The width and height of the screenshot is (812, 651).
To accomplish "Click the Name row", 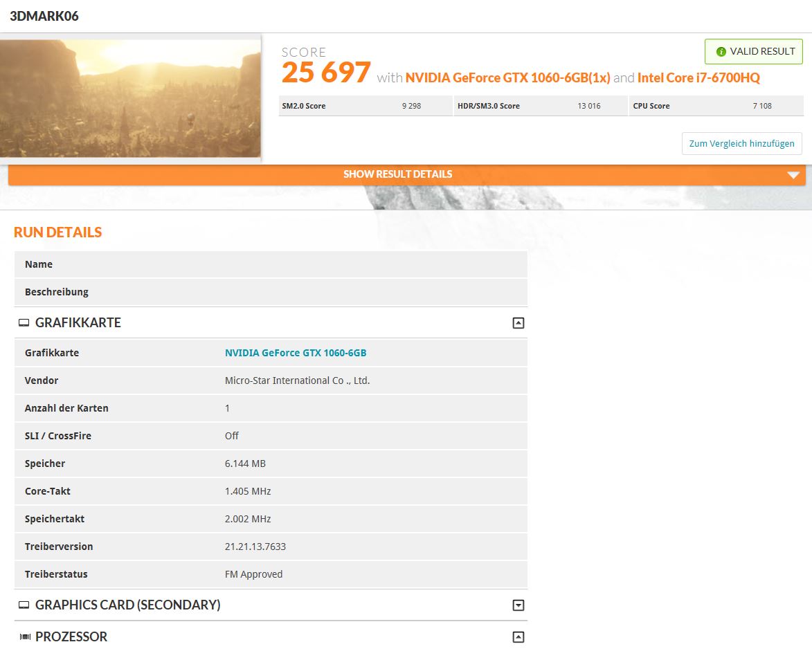I will 271,264.
